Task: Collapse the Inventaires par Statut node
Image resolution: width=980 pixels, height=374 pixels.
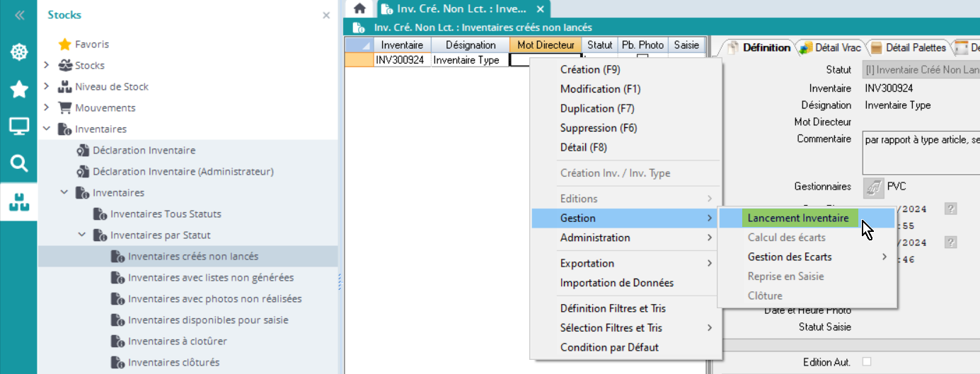Action: (82, 235)
